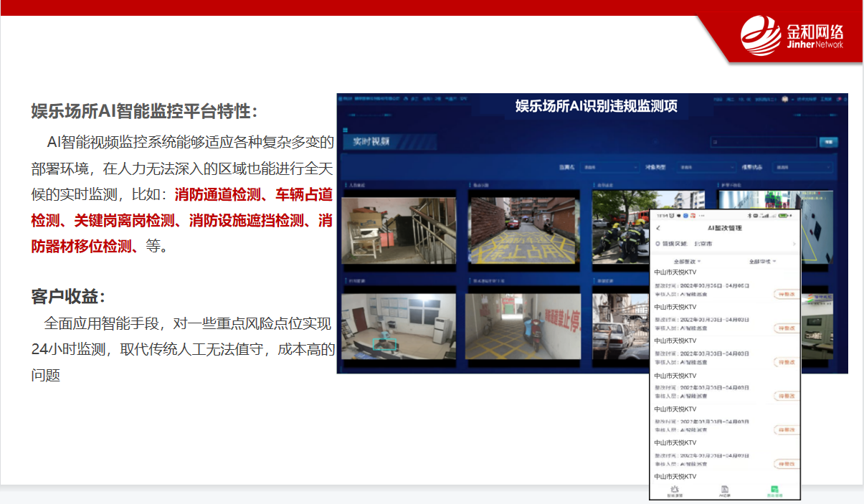Open the middle filter dropdown in the dashboard
The width and height of the screenshot is (864, 504).
706,168
